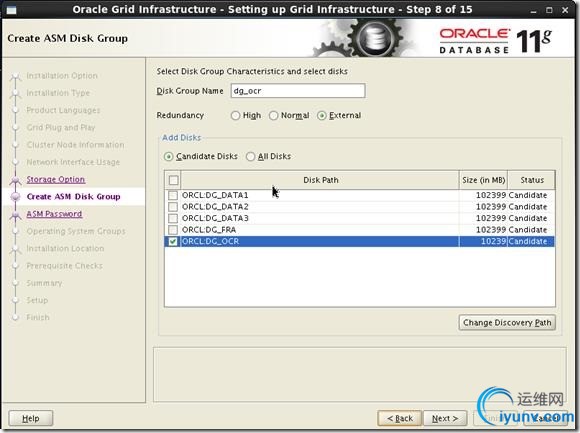Sort by Size (in MB) column header
The height and width of the screenshot is (433, 580).
(483, 180)
